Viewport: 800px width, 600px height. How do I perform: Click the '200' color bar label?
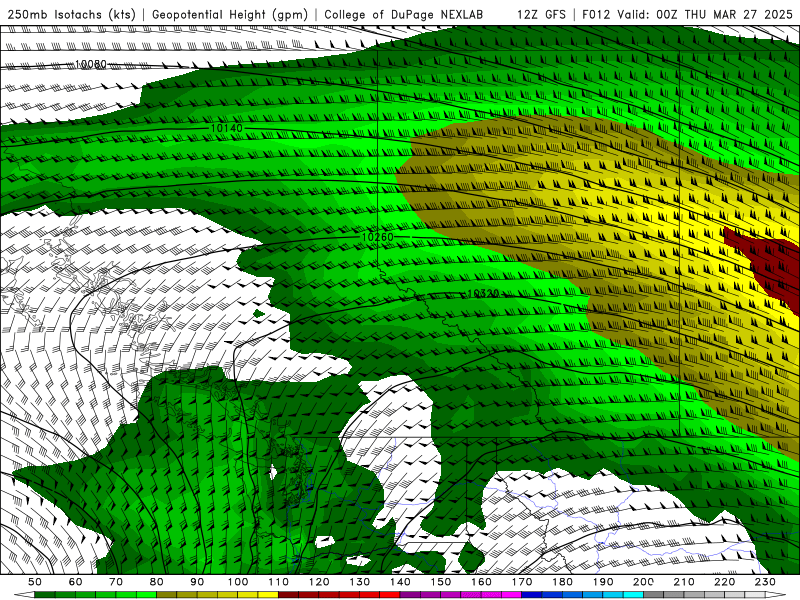643,582
